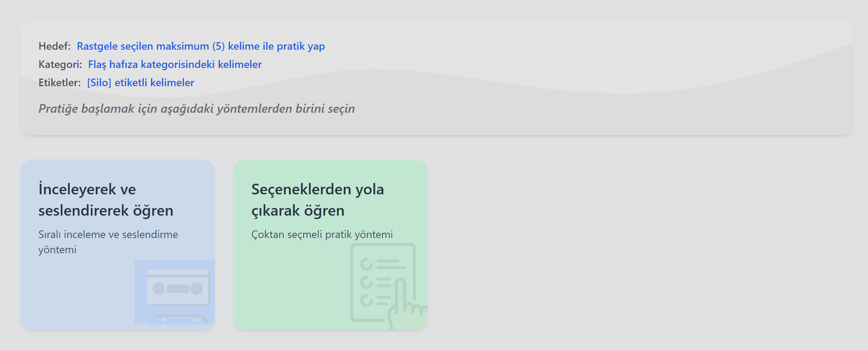This screenshot has height=350, width=868.
Task: Click the Flaş hafıza category words link
Action: tap(175, 65)
